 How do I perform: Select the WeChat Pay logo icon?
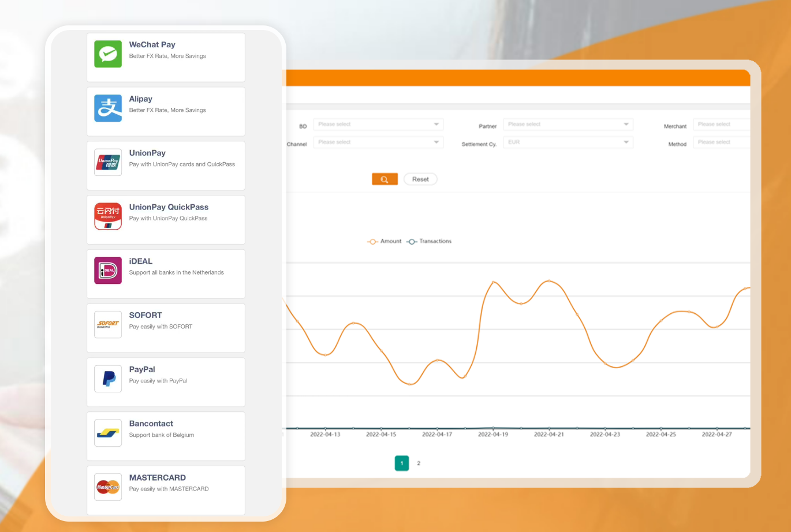(x=108, y=54)
